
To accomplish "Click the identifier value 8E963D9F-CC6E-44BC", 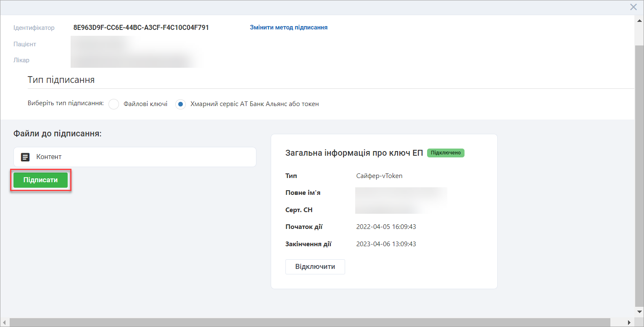I will coord(141,28).
